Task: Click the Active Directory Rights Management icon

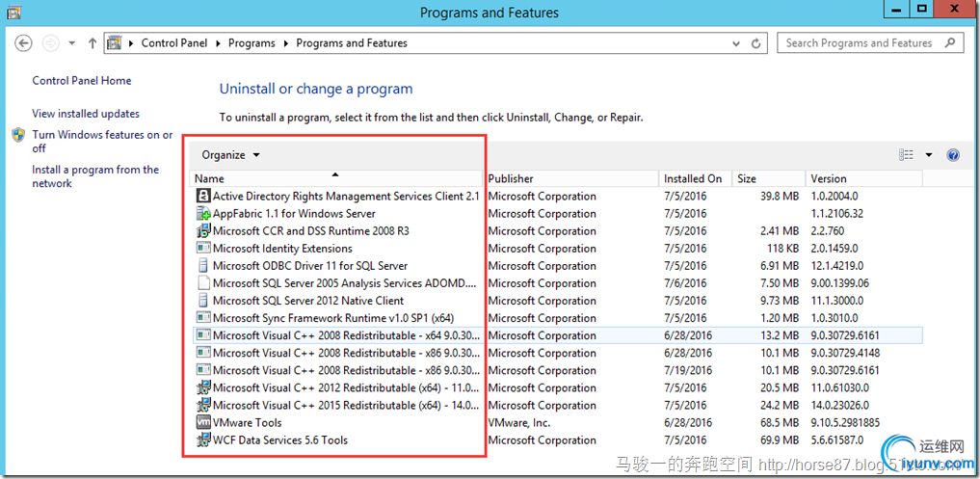Action: (x=203, y=196)
